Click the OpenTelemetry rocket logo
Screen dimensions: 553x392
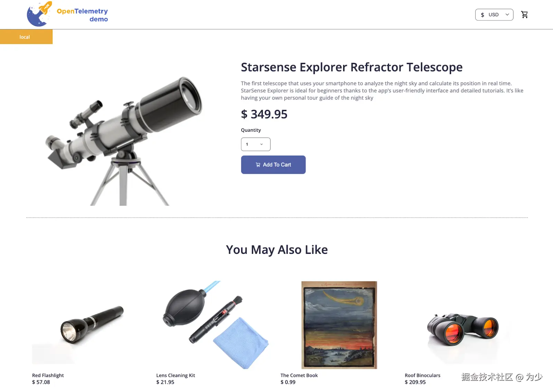pos(39,14)
